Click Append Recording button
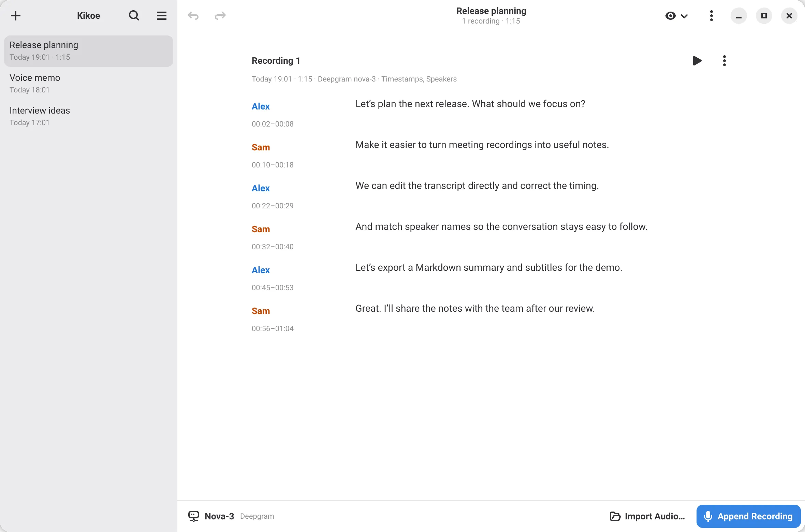805x532 pixels. pyautogui.click(x=748, y=516)
